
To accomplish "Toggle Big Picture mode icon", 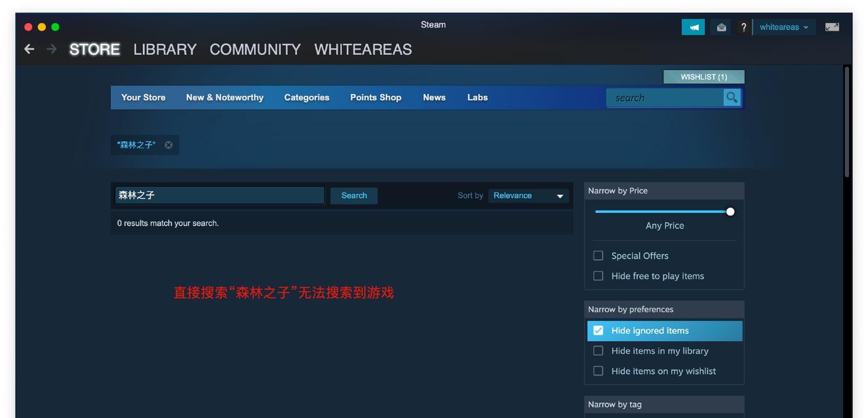I will pos(832,27).
